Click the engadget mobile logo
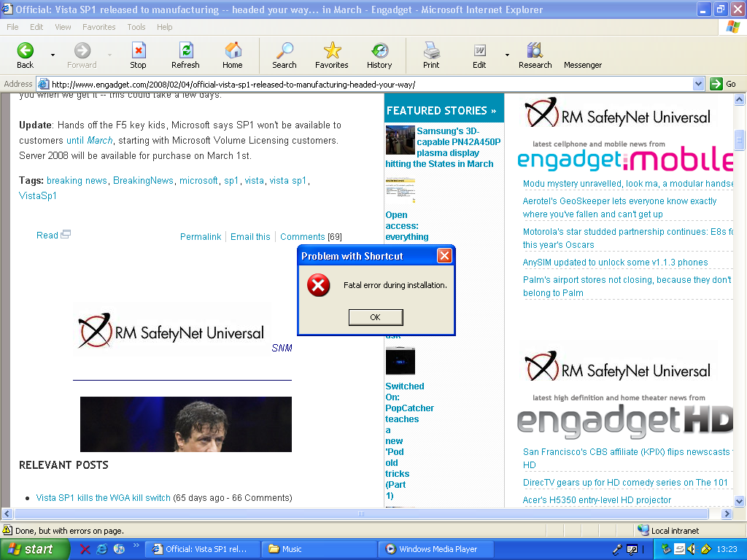The height and width of the screenshot is (560, 747). [625, 159]
